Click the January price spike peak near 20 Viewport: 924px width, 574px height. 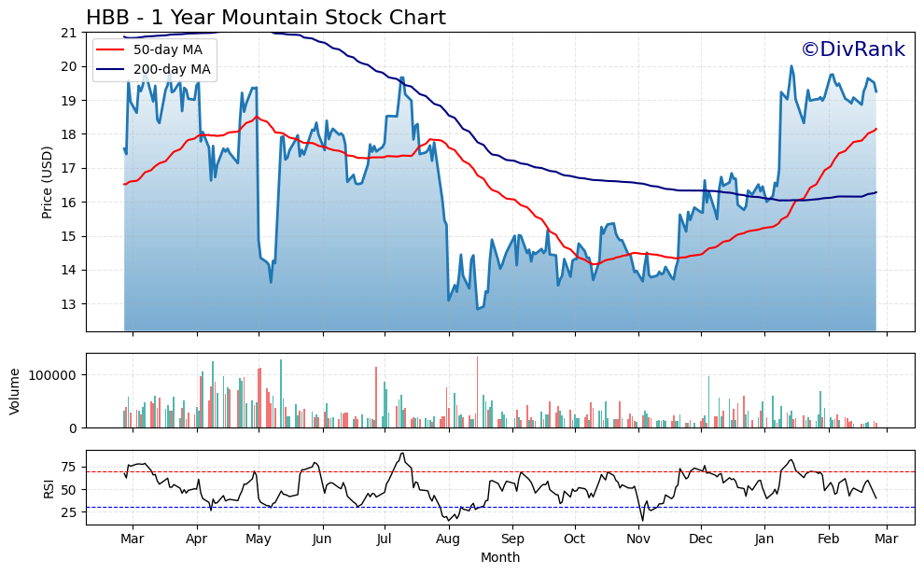pos(790,65)
